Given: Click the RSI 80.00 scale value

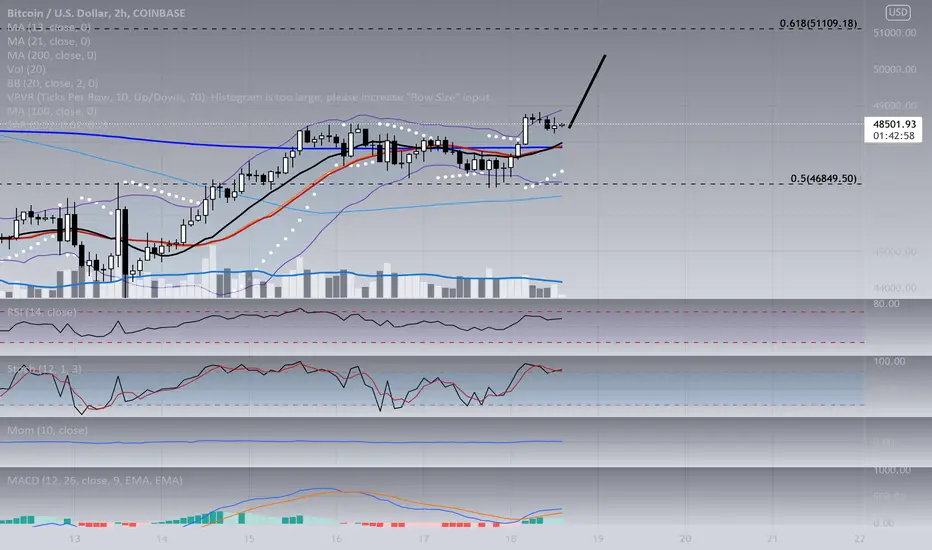Looking at the screenshot, I should pyautogui.click(x=886, y=304).
